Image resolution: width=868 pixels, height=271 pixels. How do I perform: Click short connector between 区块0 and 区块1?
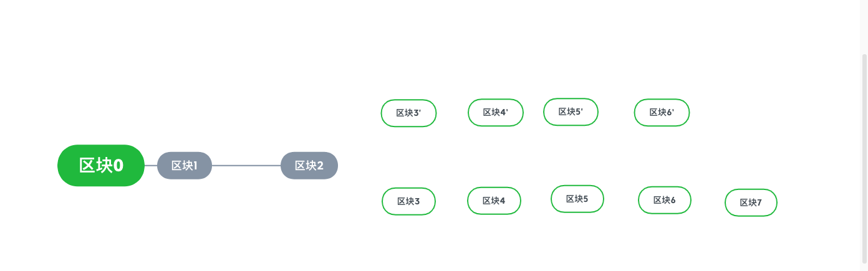pos(151,166)
